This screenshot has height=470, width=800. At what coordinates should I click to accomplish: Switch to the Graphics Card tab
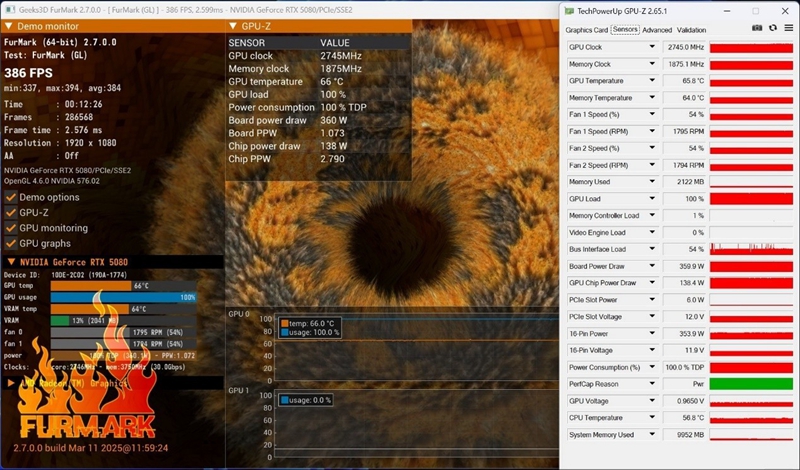click(586, 30)
